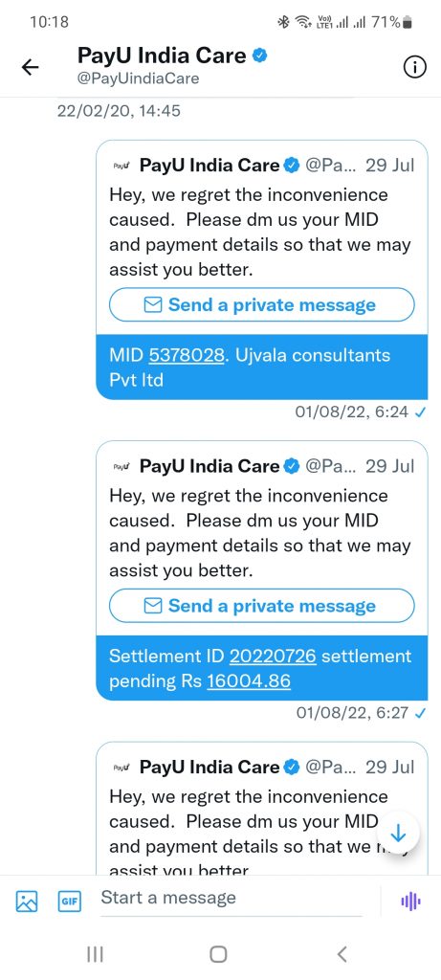Image resolution: width=441 pixels, height=980 pixels.
Task: Open the GIF picker icon
Action: (69, 901)
